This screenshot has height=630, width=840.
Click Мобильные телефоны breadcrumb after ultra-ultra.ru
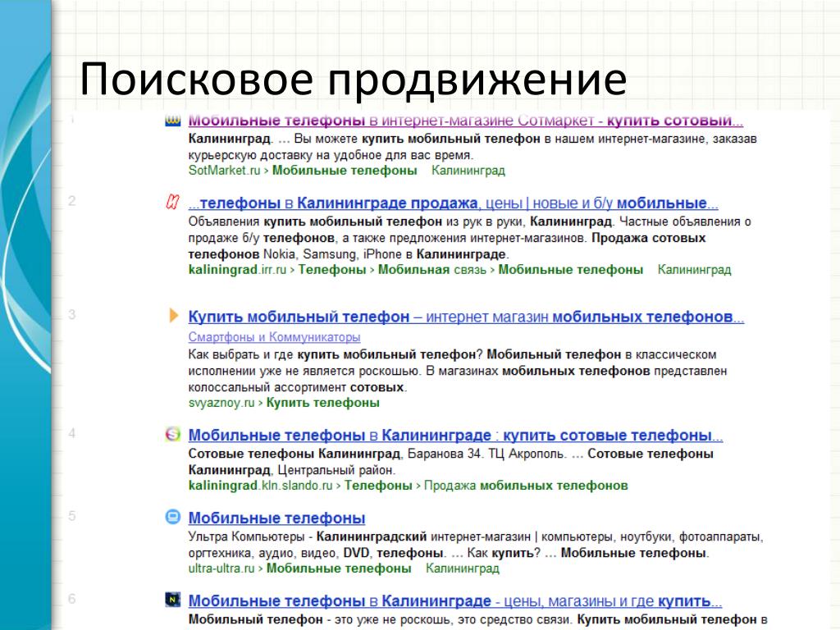pos(339,568)
